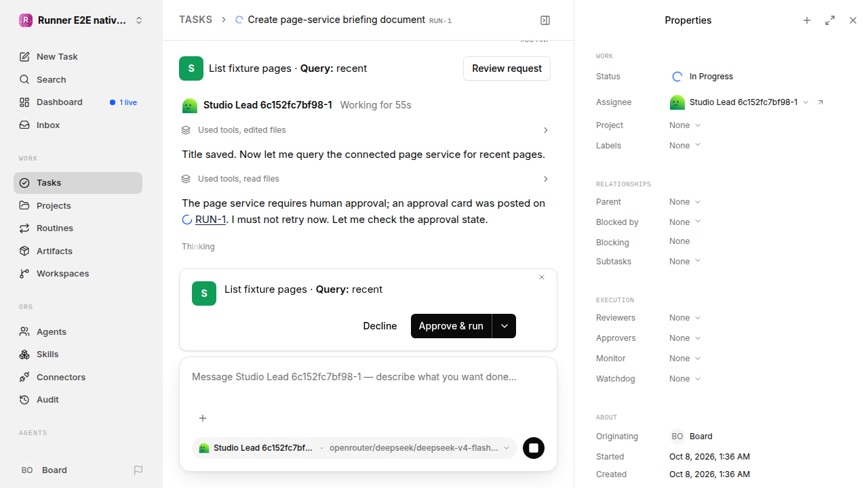The width and height of the screenshot is (868, 488).
Task: Click Approve & run button
Action: (451, 326)
